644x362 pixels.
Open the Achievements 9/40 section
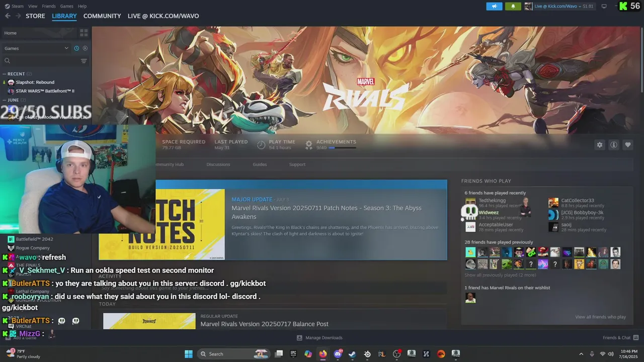(x=331, y=144)
